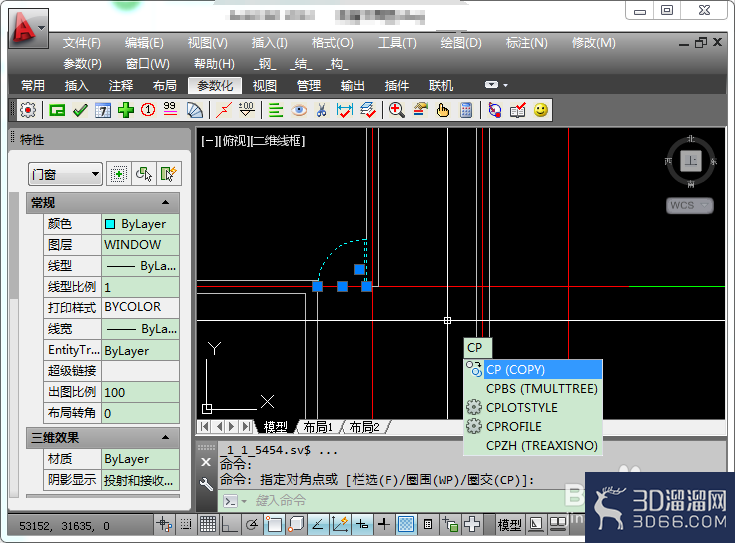This screenshot has height=543, width=735.
Task: Click the yellow smiley face icon
Action: (541, 111)
